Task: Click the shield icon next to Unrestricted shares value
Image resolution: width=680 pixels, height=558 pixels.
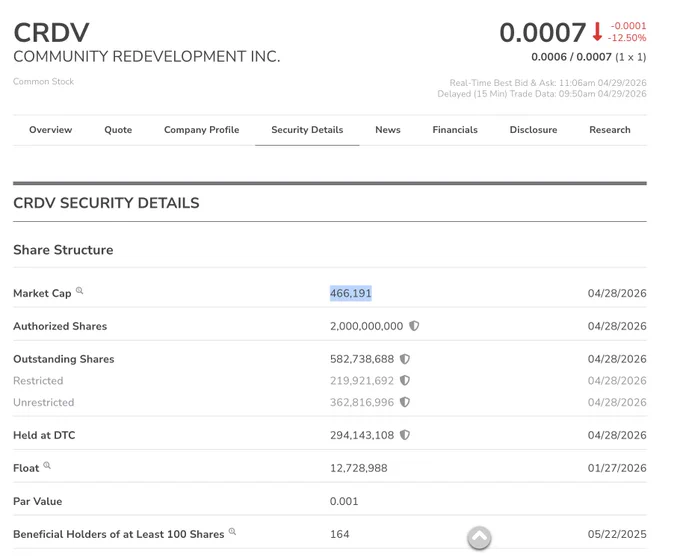Action: pos(405,402)
